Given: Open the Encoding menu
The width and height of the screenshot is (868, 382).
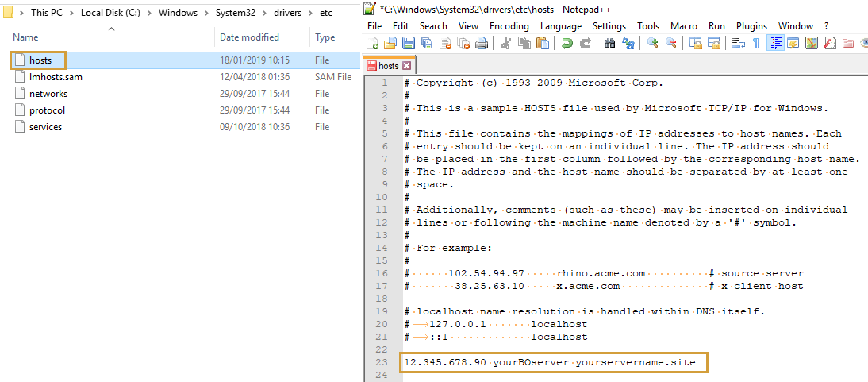Looking at the screenshot, I should pos(509,26).
